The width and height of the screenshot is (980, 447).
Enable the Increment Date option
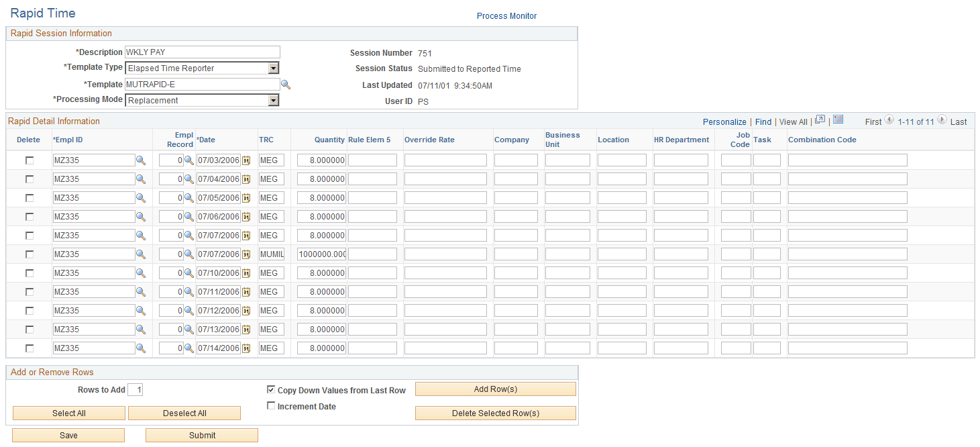click(271, 405)
